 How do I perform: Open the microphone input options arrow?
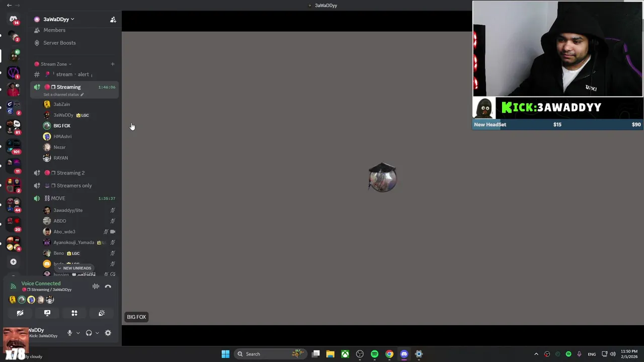click(78, 333)
